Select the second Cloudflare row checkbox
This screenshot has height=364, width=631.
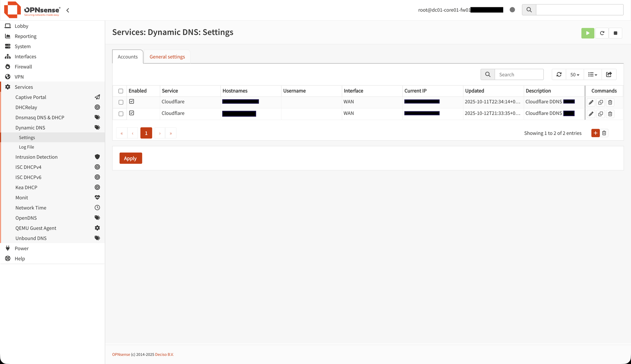pos(121,113)
